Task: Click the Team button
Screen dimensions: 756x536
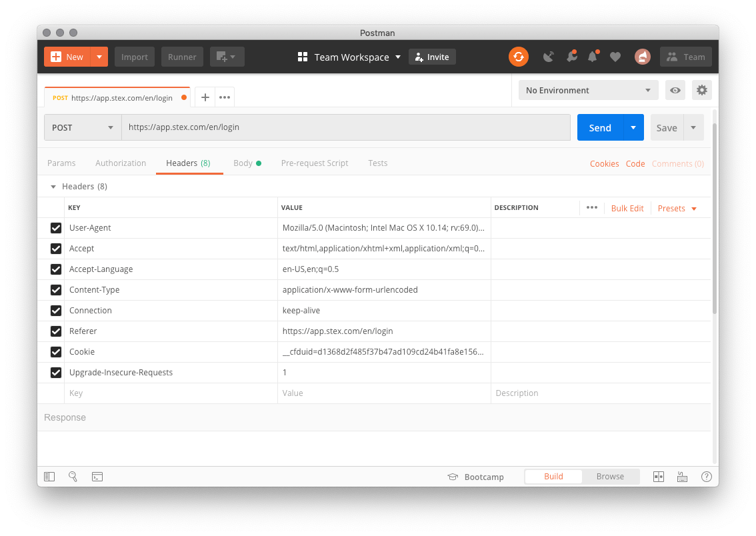Action: (685, 57)
